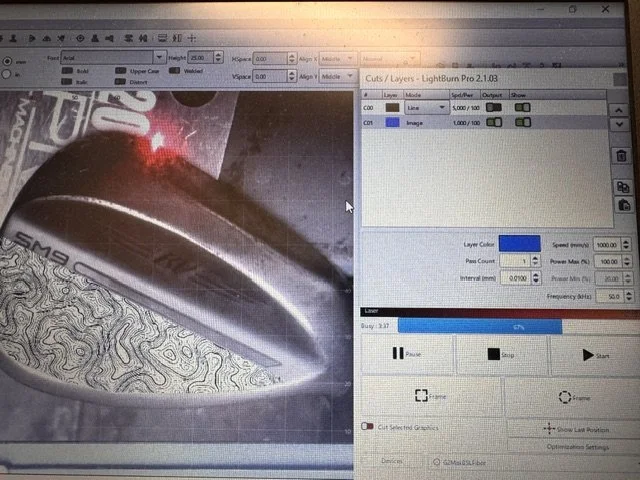Click the Frequency (kHz) stepper arrows
The width and height of the screenshot is (640, 480).
[x=629, y=296]
